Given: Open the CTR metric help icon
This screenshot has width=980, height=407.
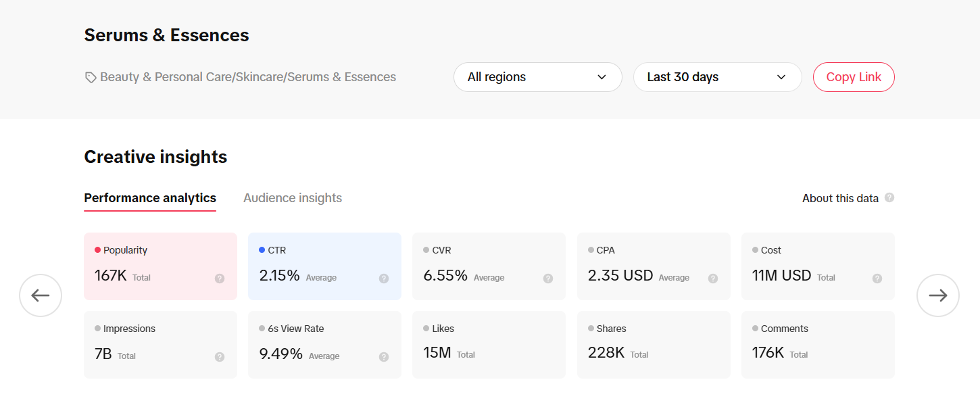Looking at the screenshot, I should coord(383,278).
